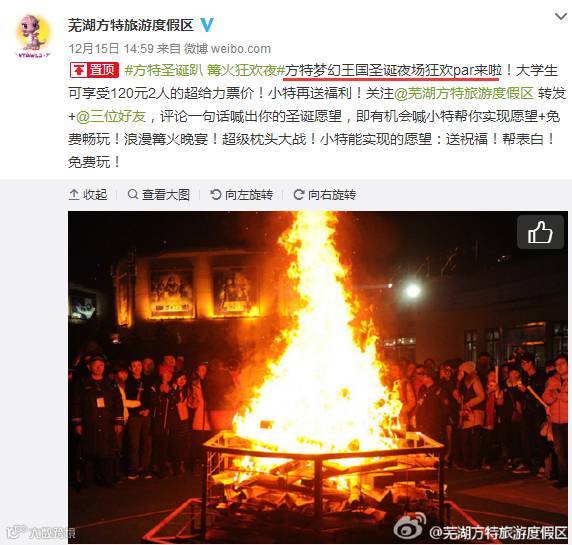This screenshot has width=572, height=545.
Task: Rotate the photo right with 向右旋转
Action: click(325, 195)
